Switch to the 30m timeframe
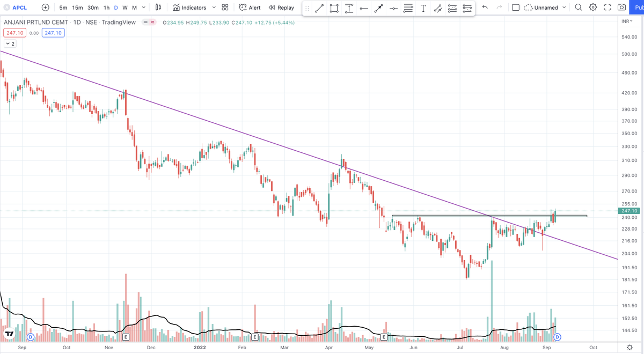The image size is (644, 354). [x=93, y=8]
